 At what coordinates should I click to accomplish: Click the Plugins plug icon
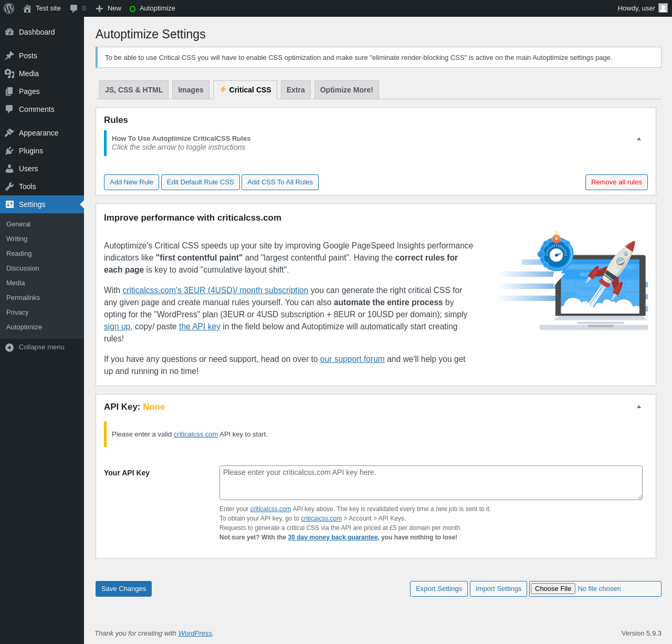click(9, 151)
